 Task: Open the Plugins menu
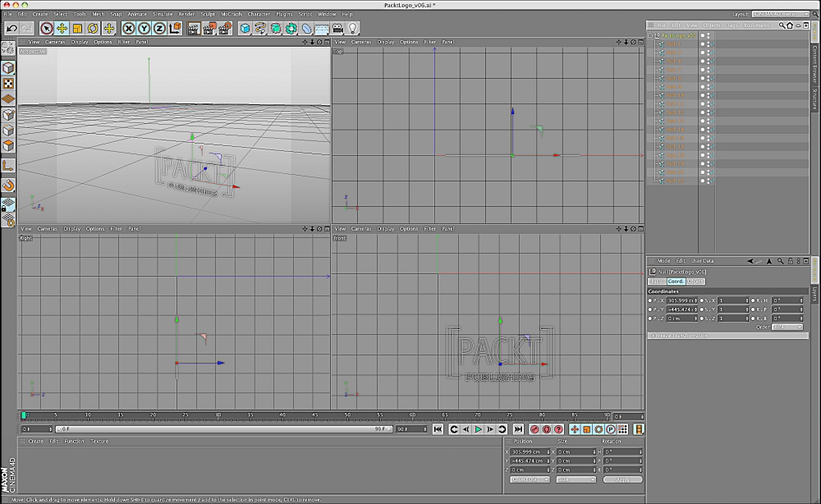(x=284, y=14)
